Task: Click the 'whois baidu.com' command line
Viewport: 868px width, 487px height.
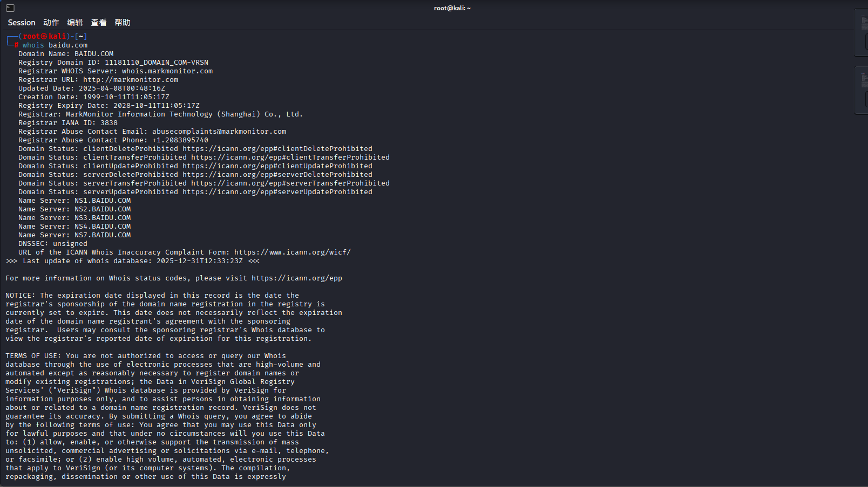Action: pyautogui.click(x=55, y=45)
